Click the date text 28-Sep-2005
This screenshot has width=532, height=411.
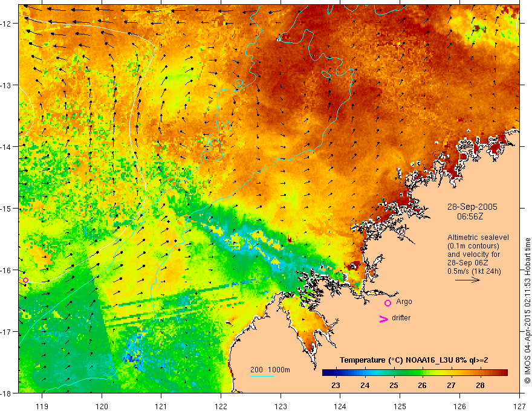click(472, 207)
